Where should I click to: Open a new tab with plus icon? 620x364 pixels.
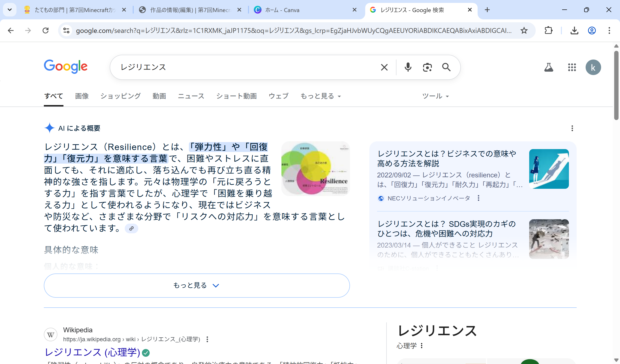[x=487, y=10]
